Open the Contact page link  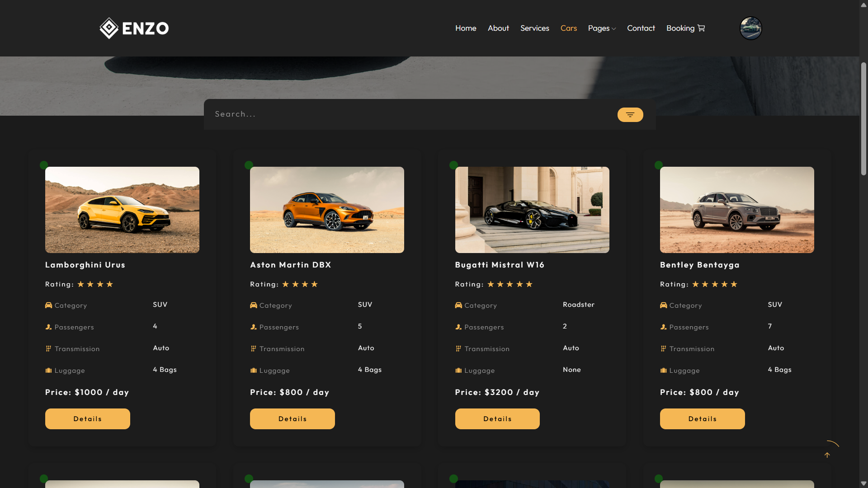(x=641, y=28)
